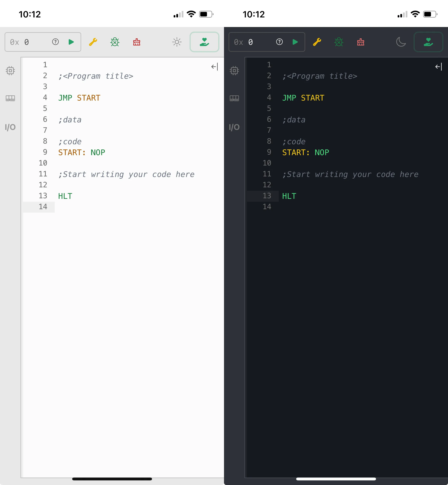Collapse the light editor using the arrow-bar icon
The image size is (448, 485).
coord(215,67)
